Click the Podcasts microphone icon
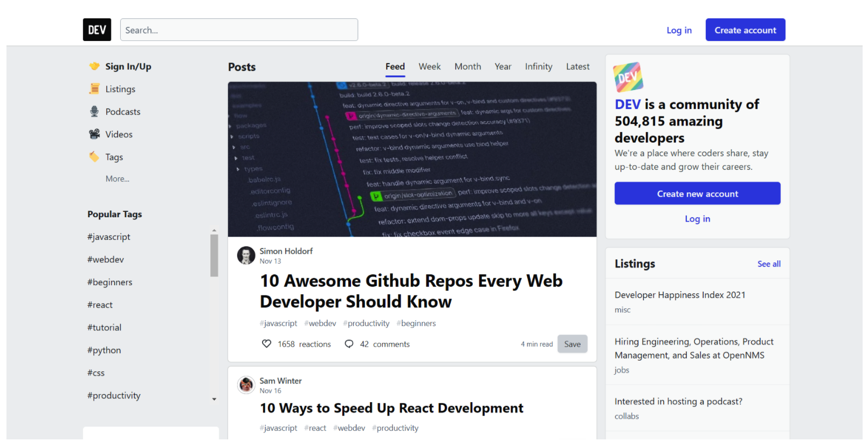This screenshot has height=441, width=868. [x=94, y=112]
